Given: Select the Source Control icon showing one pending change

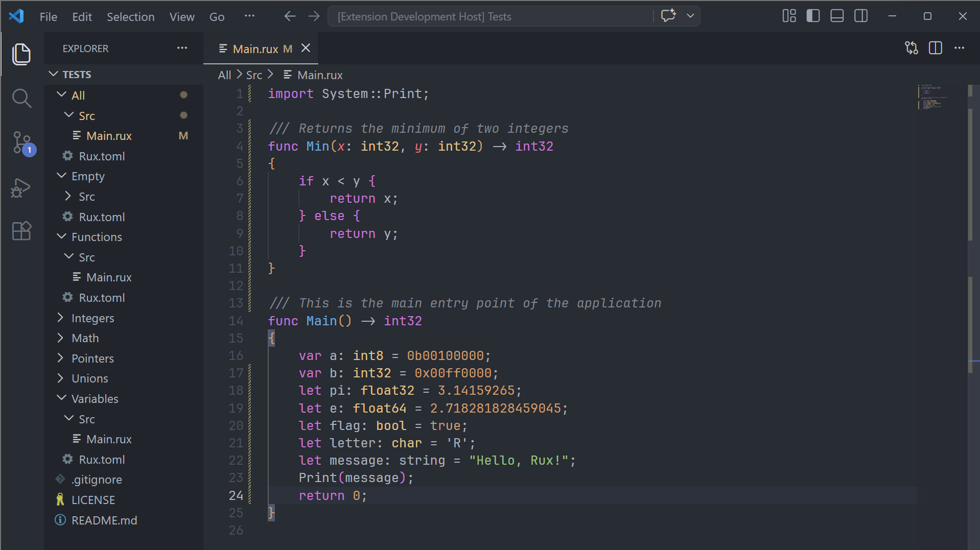Looking at the screenshot, I should [21, 144].
